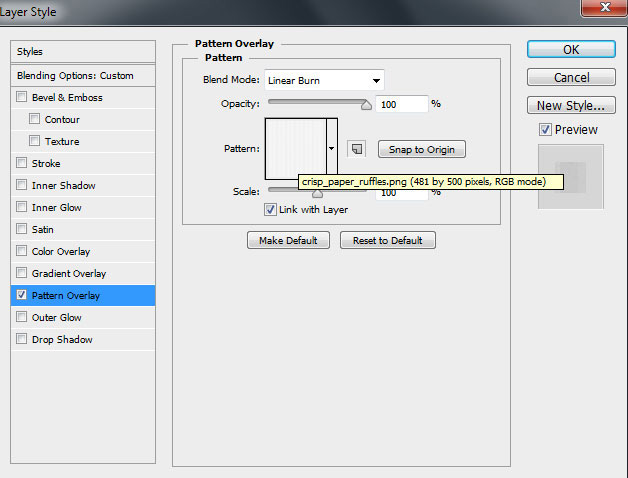Select Stroke in the styles list
The height and width of the screenshot is (478, 628).
47,164
